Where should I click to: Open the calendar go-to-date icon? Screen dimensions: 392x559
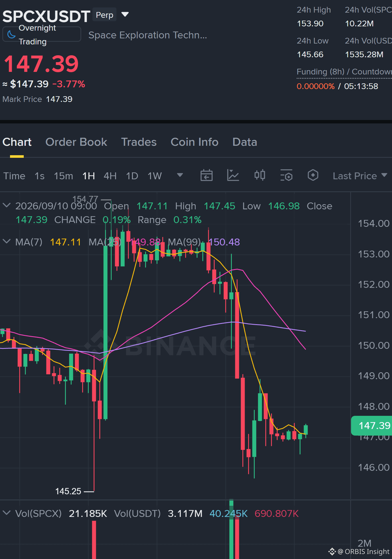(206, 175)
